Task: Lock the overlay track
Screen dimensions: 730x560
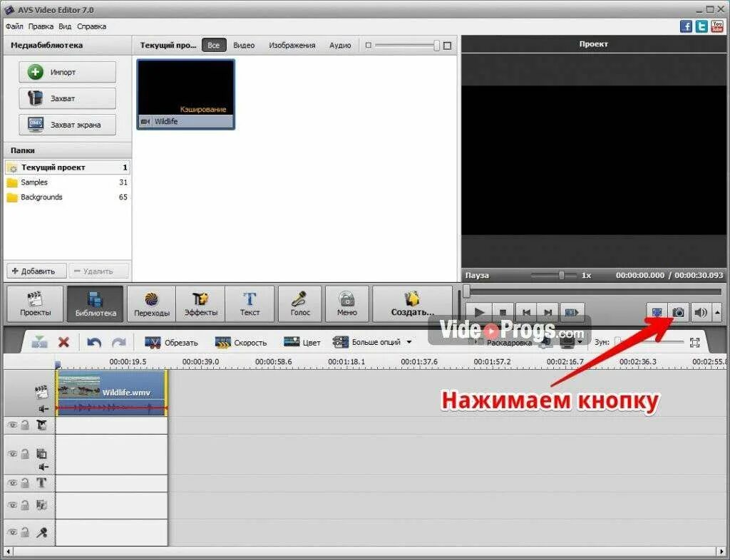Action: click(25, 454)
